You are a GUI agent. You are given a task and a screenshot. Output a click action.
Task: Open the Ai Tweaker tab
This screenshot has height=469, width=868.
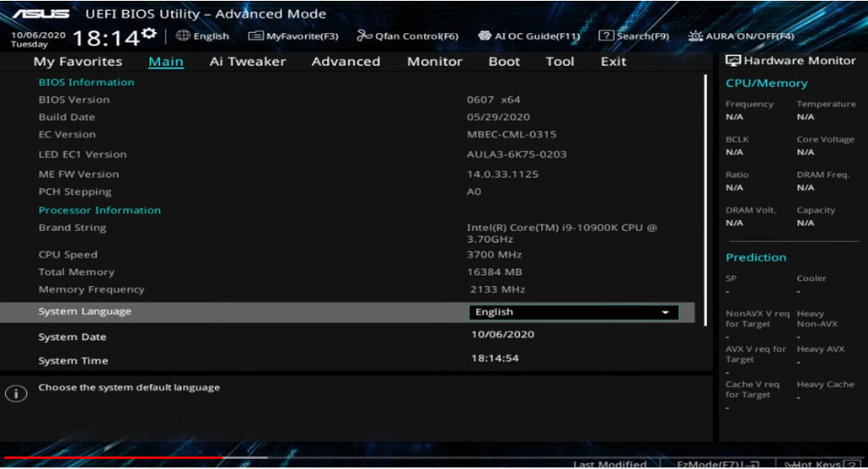pyautogui.click(x=248, y=62)
